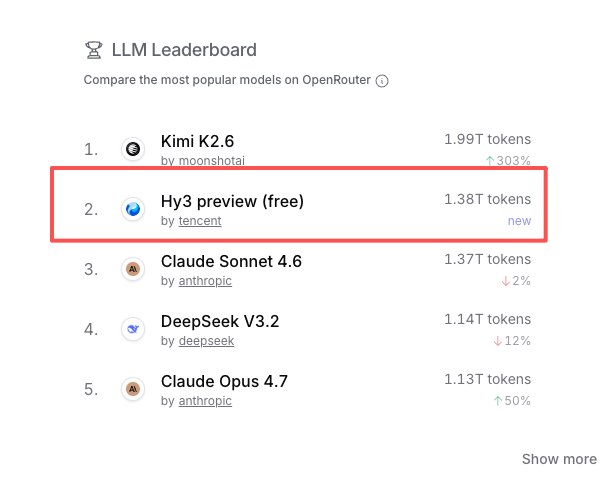The image size is (602, 493).
Task: Click the Kimi K2.6 moonshotai logo
Action: coord(133,149)
